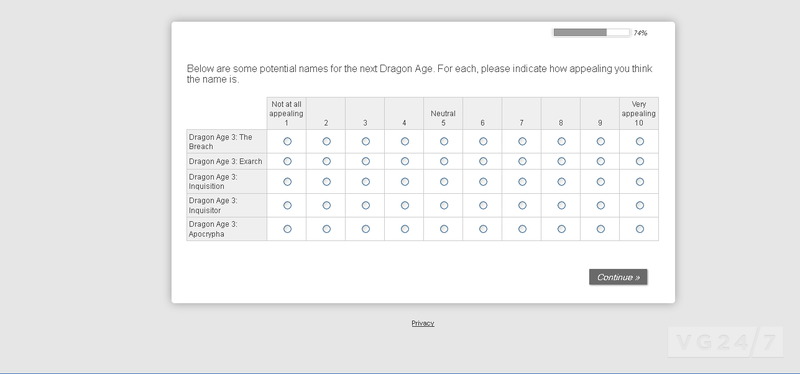The image size is (800, 374).
Task: Rate Dragon Age 3: Apocrypha as 1
Action: click(287, 229)
